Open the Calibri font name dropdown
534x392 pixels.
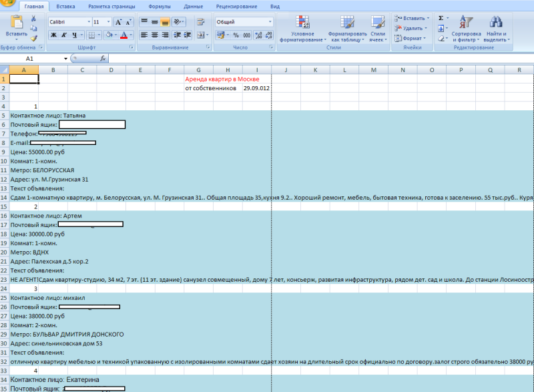coord(89,22)
